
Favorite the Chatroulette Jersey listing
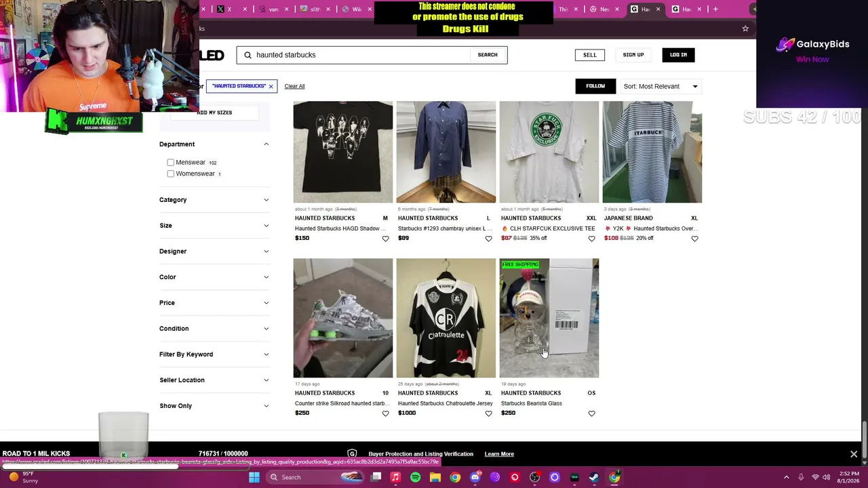(488, 413)
